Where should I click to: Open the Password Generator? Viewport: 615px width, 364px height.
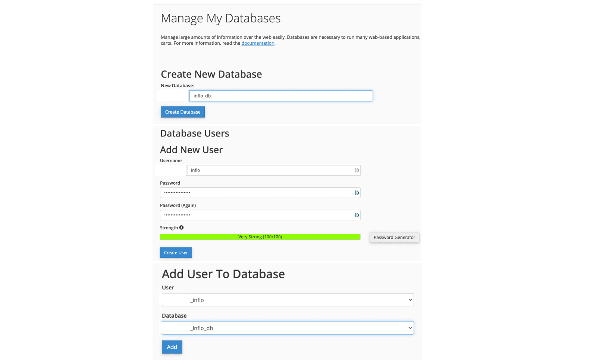coord(394,238)
